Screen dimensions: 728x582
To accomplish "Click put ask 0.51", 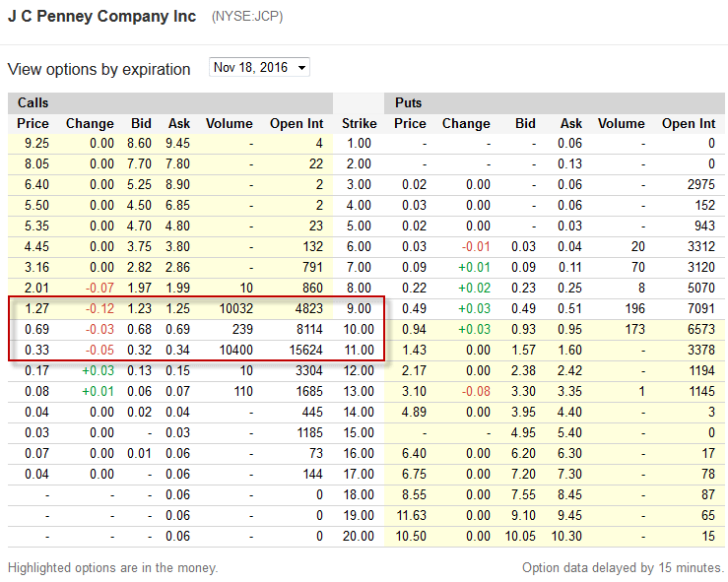I will (x=569, y=308).
